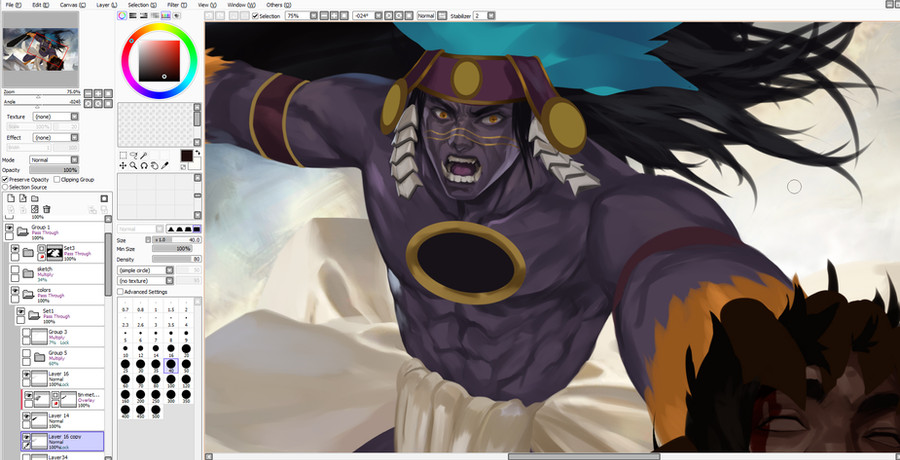Swap foreground and background colors
Viewport: 900px width, 460px height.
pyautogui.click(x=199, y=152)
